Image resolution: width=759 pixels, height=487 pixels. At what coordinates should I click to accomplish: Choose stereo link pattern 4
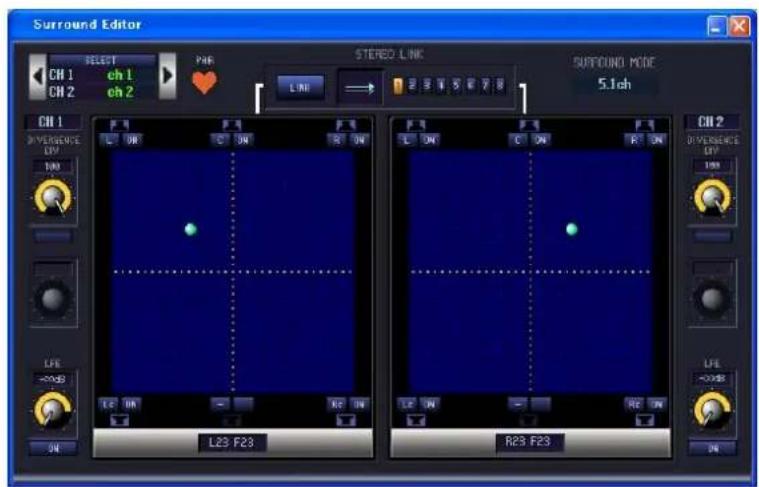click(441, 85)
